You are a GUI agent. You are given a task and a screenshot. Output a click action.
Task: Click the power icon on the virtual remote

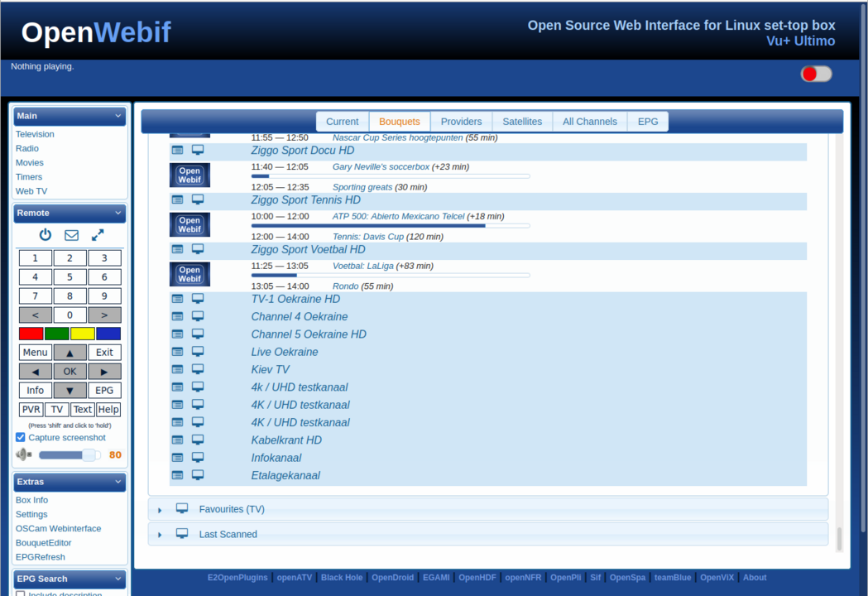click(45, 234)
